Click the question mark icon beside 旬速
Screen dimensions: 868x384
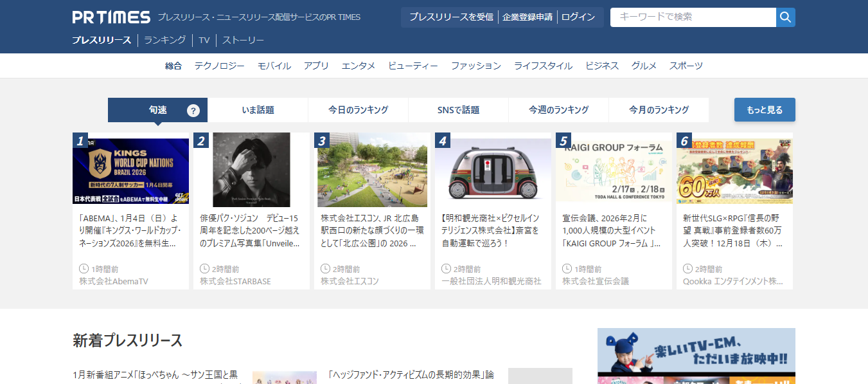tap(193, 111)
